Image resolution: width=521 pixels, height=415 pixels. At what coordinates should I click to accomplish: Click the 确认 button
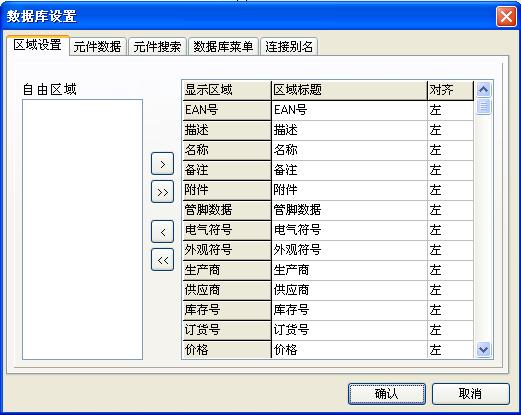(387, 394)
